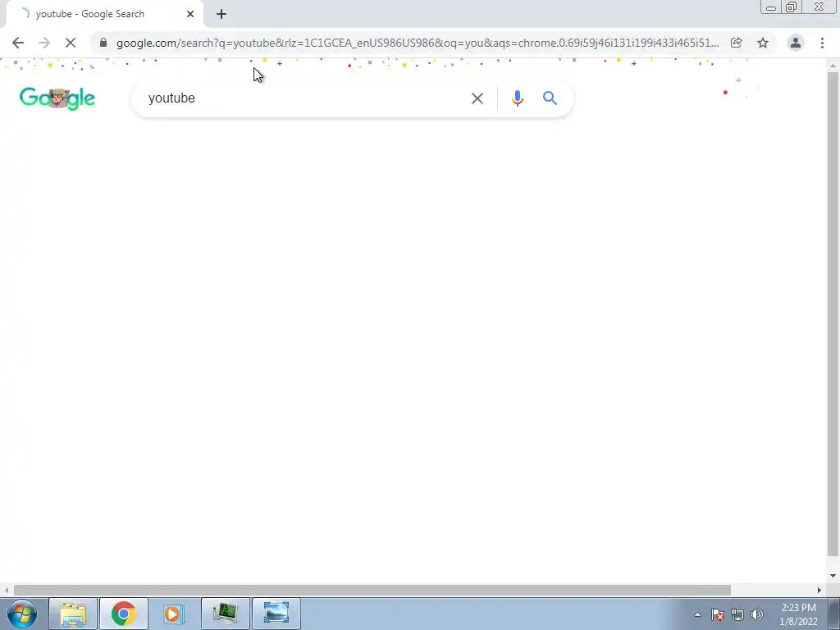Select the youtube - Google Search tab
Viewport: 840px width, 630px height.
pos(104,14)
